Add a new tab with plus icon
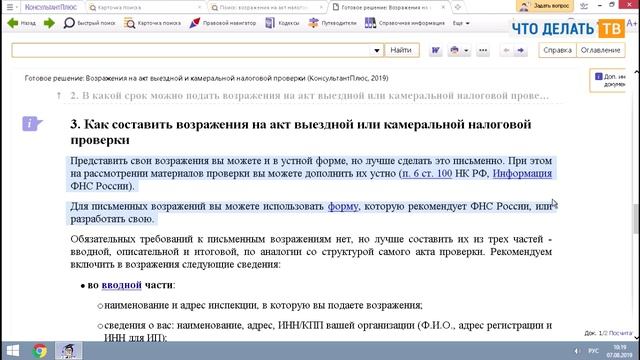 pyautogui.click(x=458, y=7)
